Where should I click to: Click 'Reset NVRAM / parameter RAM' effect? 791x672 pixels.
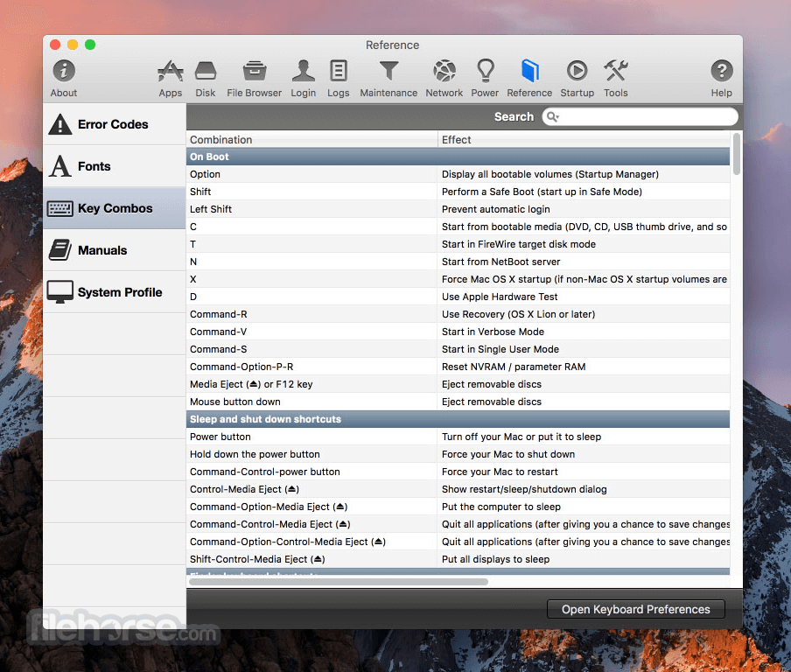point(514,367)
